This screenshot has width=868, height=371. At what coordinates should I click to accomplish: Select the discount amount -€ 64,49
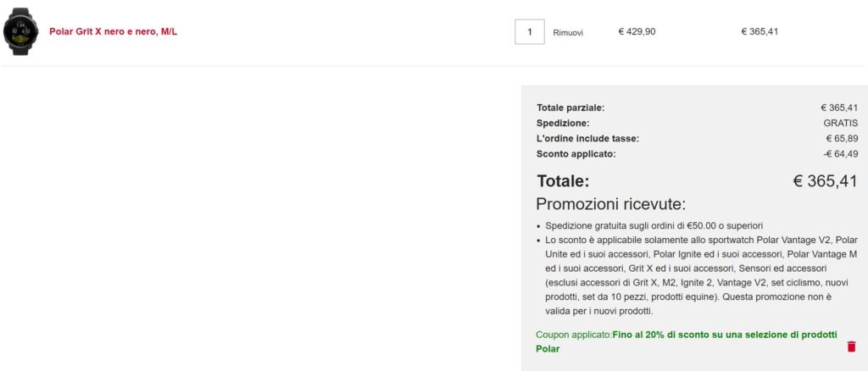coord(841,154)
